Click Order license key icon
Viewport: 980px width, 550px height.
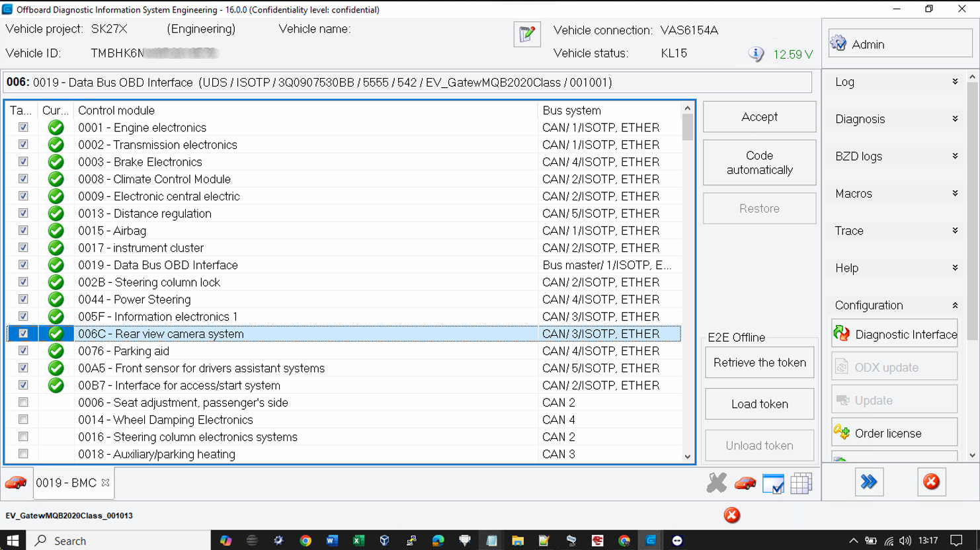tap(842, 432)
